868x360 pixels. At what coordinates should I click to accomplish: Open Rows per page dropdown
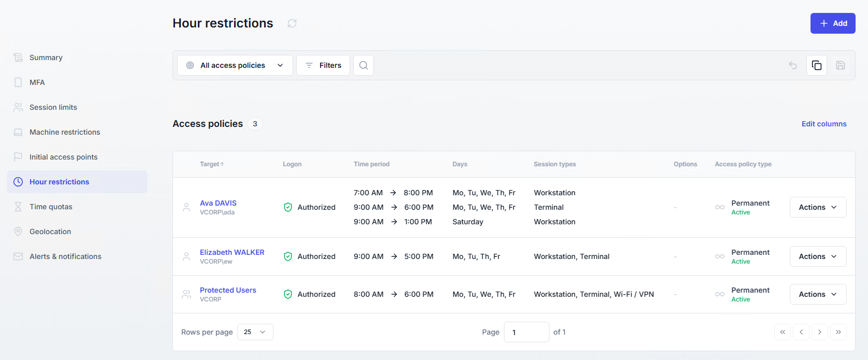[x=255, y=332]
